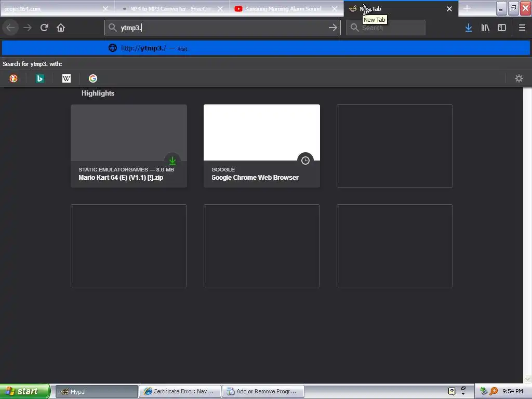Open the Downloads panel
The height and width of the screenshot is (399, 532).
tap(469, 28)
